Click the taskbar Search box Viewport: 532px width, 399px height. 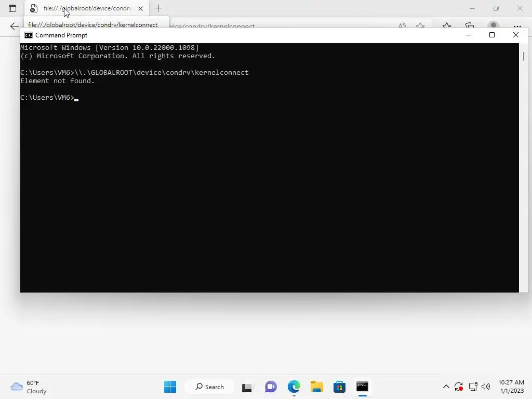coord(209,387)
